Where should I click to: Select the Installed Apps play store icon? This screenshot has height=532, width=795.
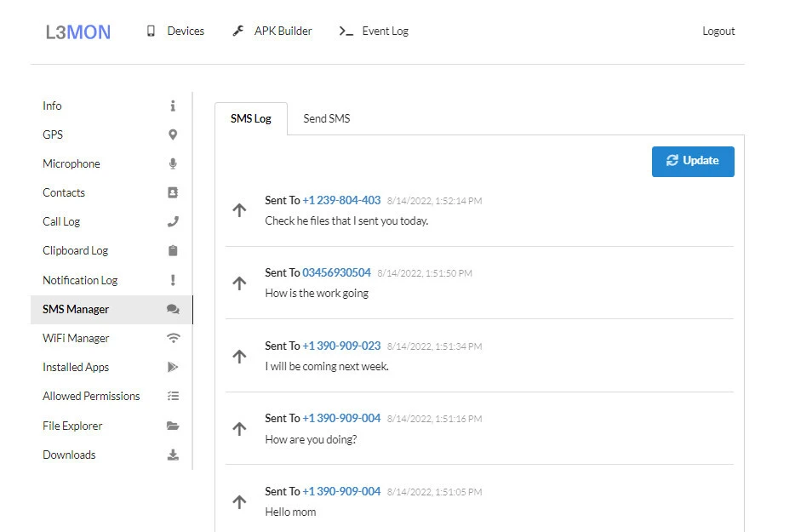pos(173,367)
